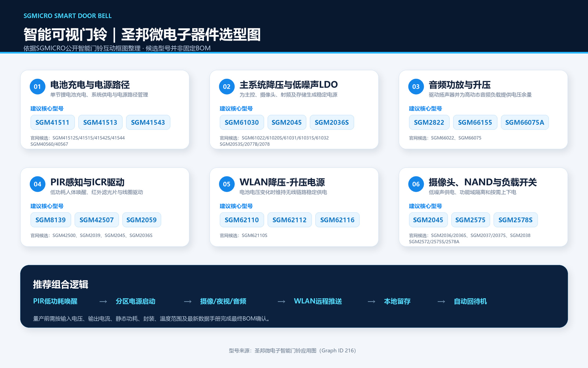The image size is (588, 368).
Task: Select the SGM66075A model chip
Action: click(x=525, y=123)
